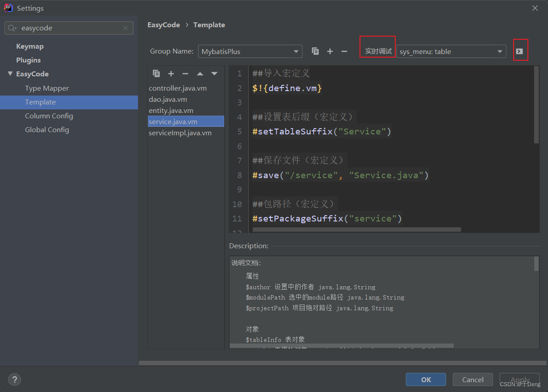The image size is (548, 392).
Task: Close the Settings dialog window
Action: point(535,8)
